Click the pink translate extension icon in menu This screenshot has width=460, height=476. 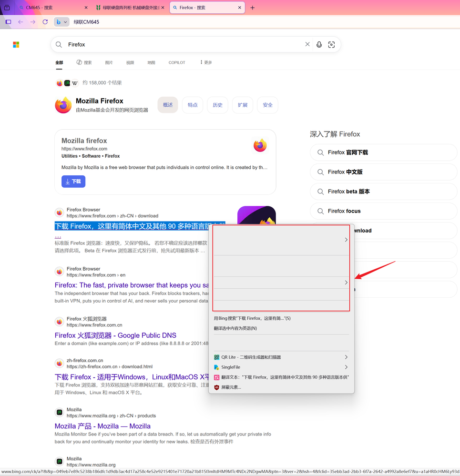click(216, 377)
